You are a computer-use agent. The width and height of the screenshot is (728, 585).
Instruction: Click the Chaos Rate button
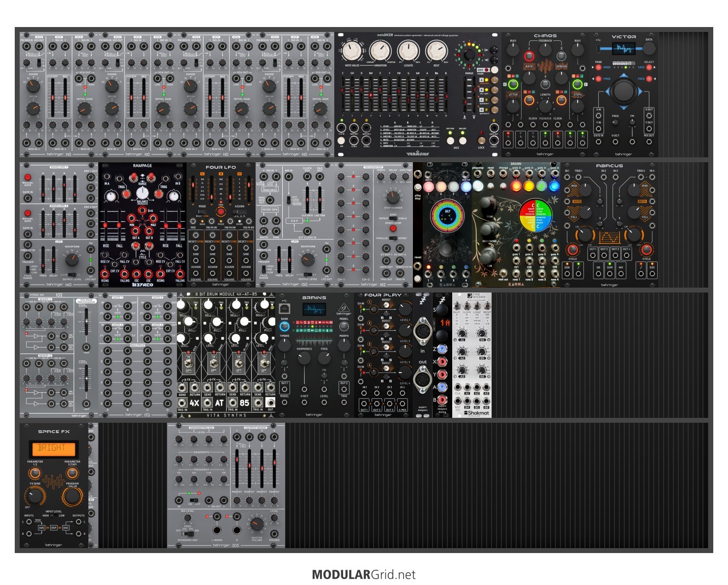tap(529, 57)
